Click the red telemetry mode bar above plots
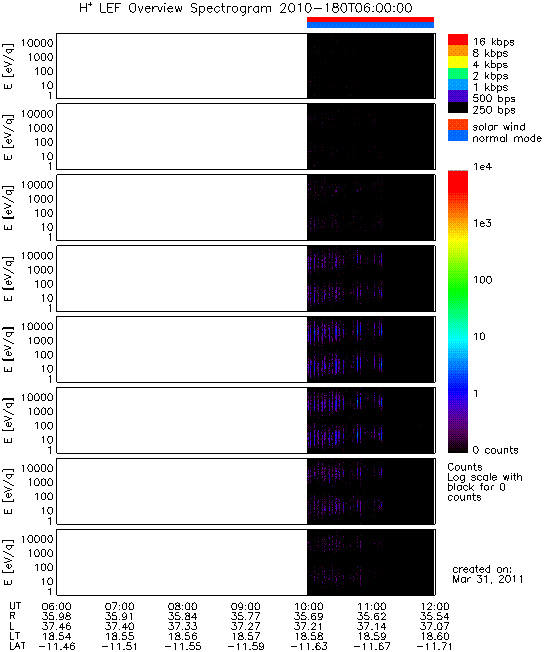Viewport: 544px width, 652px height. coord(371,20)
